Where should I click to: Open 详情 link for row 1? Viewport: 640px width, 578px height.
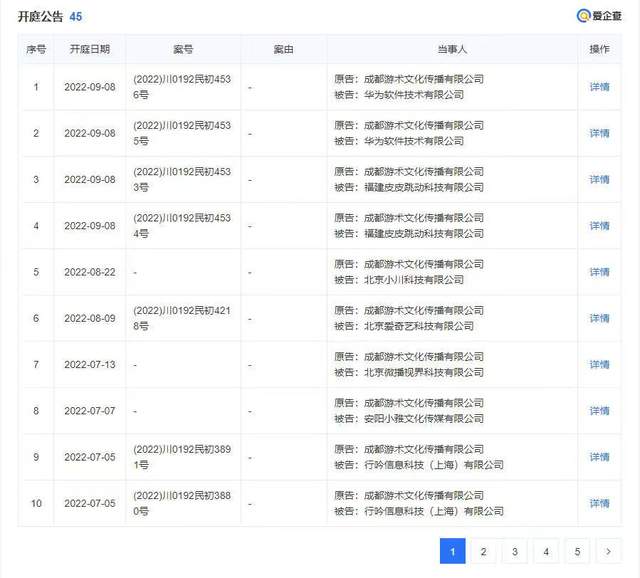[599, 87]
